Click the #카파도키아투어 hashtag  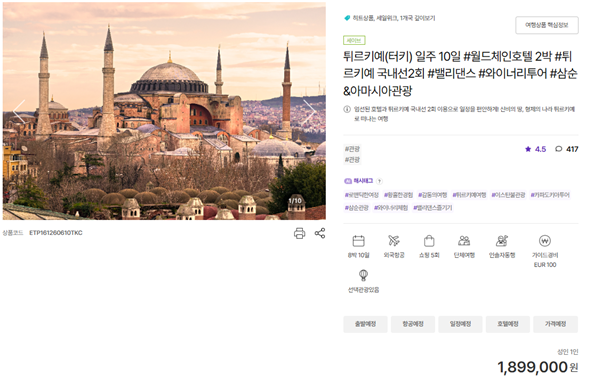[550, 195]
